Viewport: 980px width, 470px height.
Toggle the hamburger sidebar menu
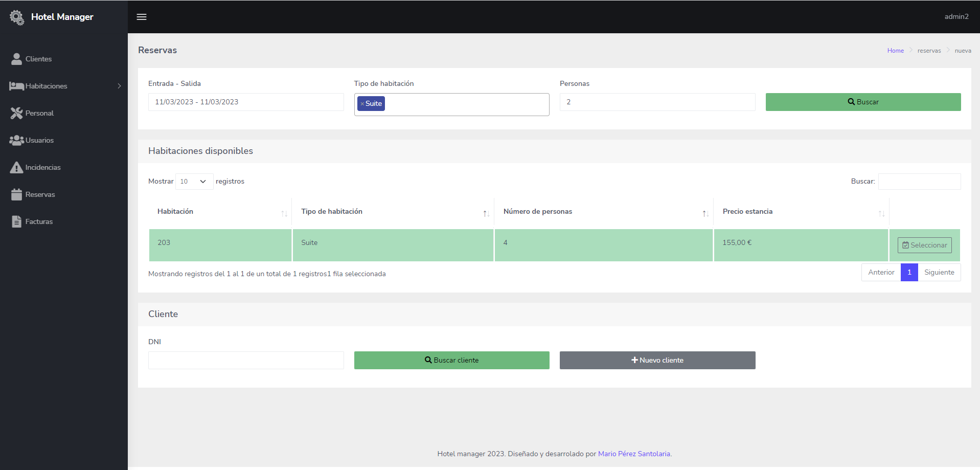coord(142,17)
